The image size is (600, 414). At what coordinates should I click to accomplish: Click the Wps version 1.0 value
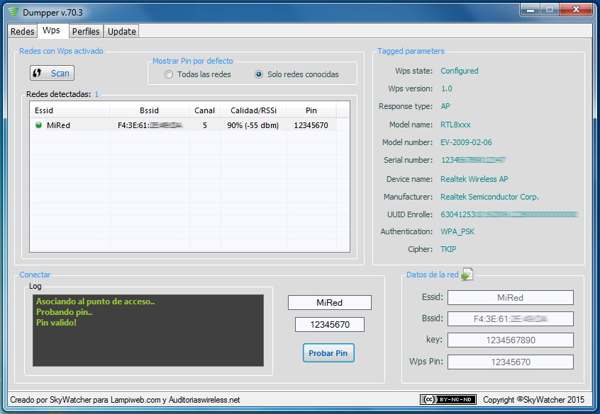point(447,88)
